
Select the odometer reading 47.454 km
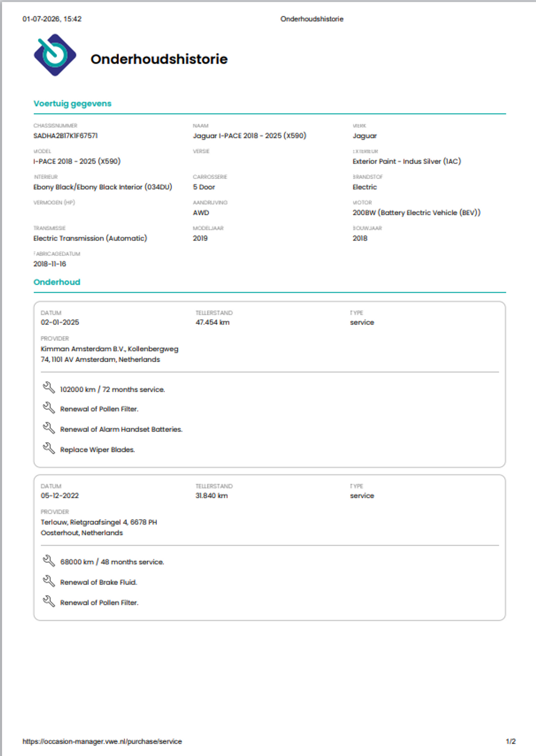pos(212,322)
